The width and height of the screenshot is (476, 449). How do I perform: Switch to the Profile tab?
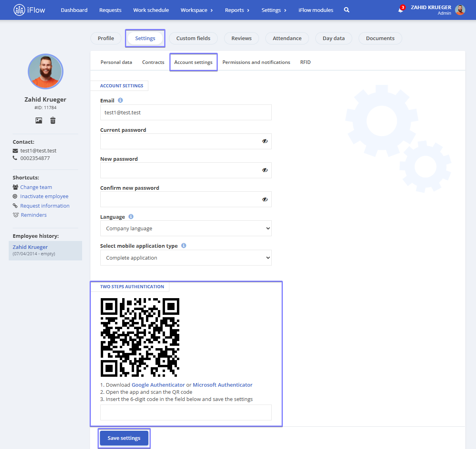click(x=106, y=38)
